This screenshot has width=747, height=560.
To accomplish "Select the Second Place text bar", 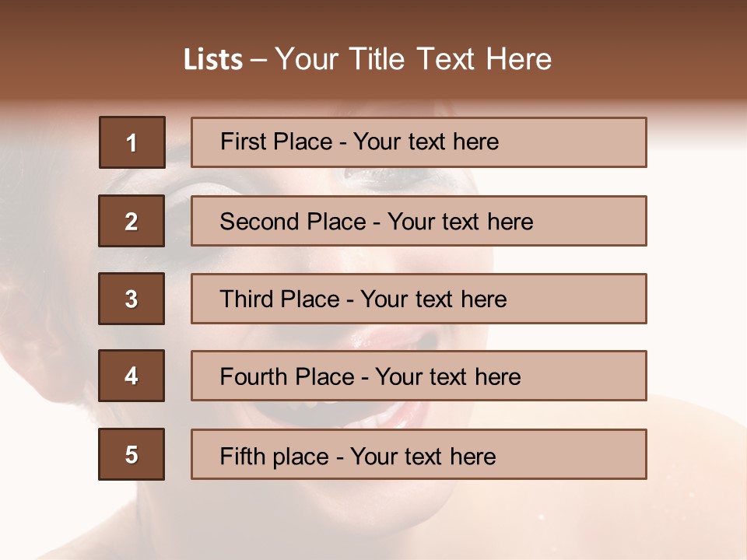I will click(419, 221).
